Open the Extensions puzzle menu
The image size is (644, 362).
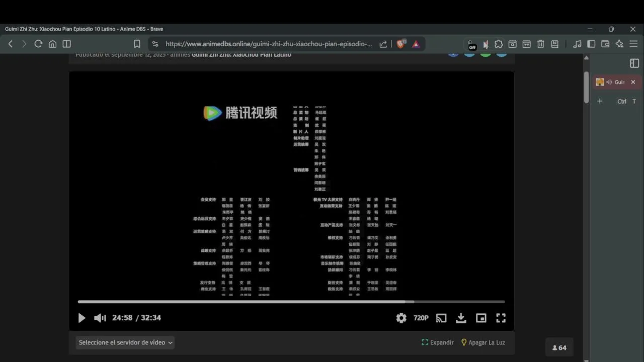click(499, 44)
